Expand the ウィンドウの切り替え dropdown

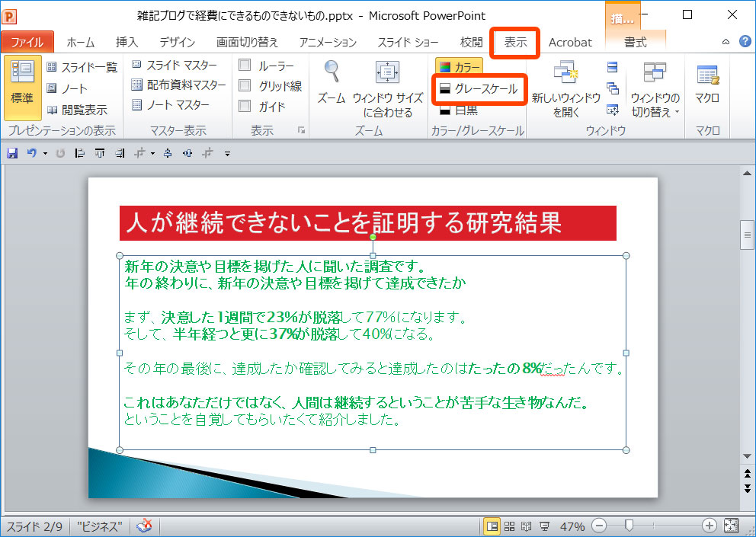coord(655,112)
